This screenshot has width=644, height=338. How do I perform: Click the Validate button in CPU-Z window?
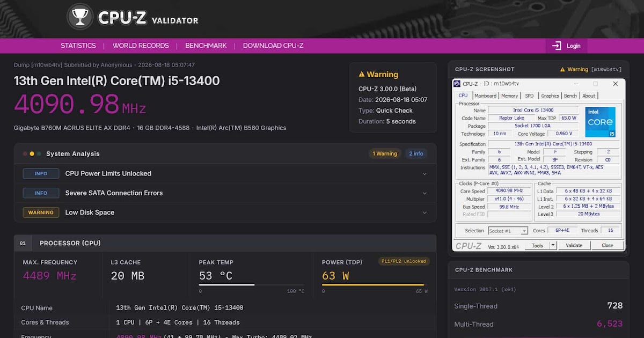tap(574, 245)
